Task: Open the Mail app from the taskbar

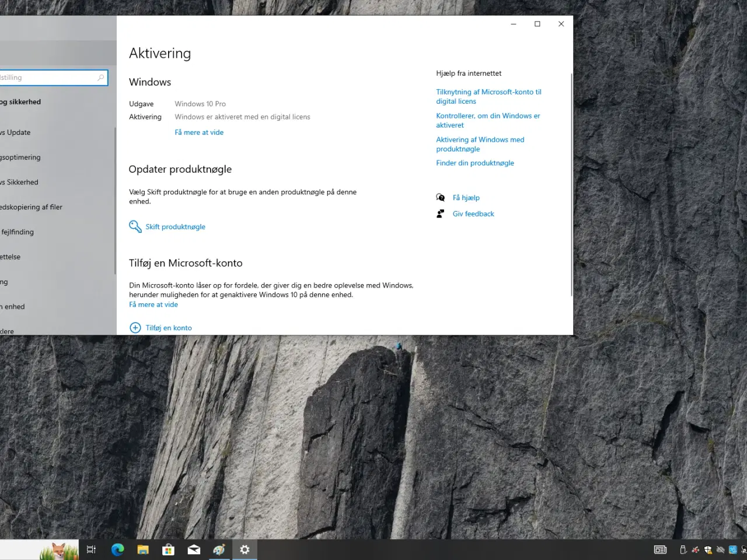Action: (194, 549)
